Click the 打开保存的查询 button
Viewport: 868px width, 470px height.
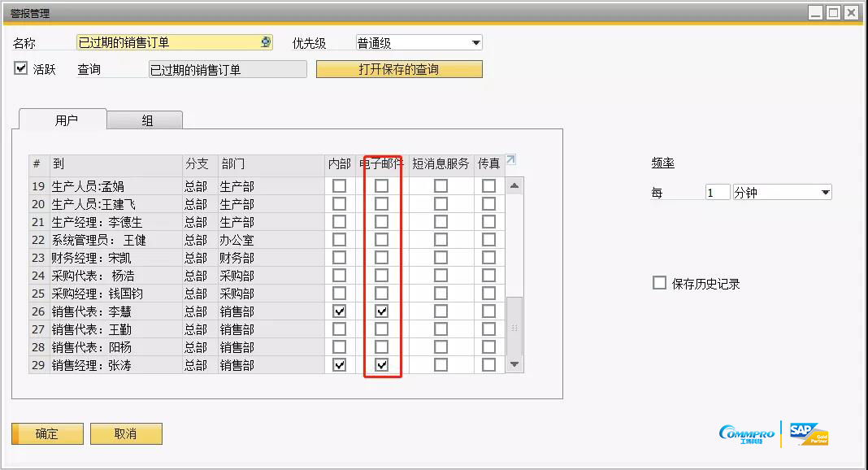(399, 69)
